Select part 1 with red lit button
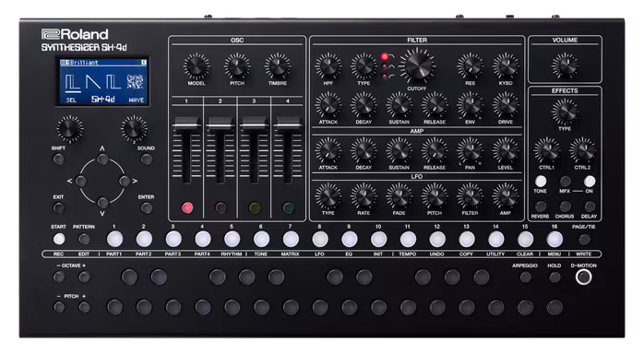The image size is (644, 354). pos(187,208)
